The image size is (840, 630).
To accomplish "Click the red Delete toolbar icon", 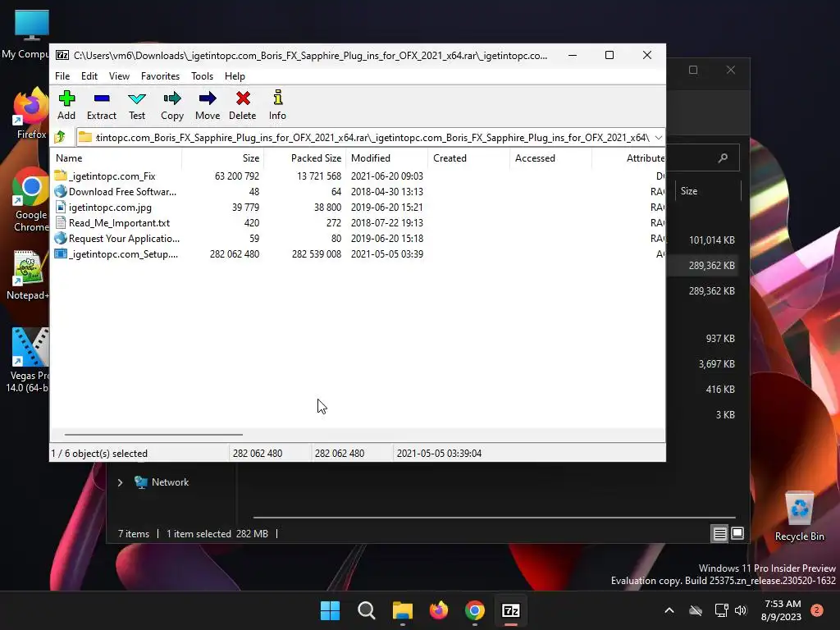I will [243, 105].
